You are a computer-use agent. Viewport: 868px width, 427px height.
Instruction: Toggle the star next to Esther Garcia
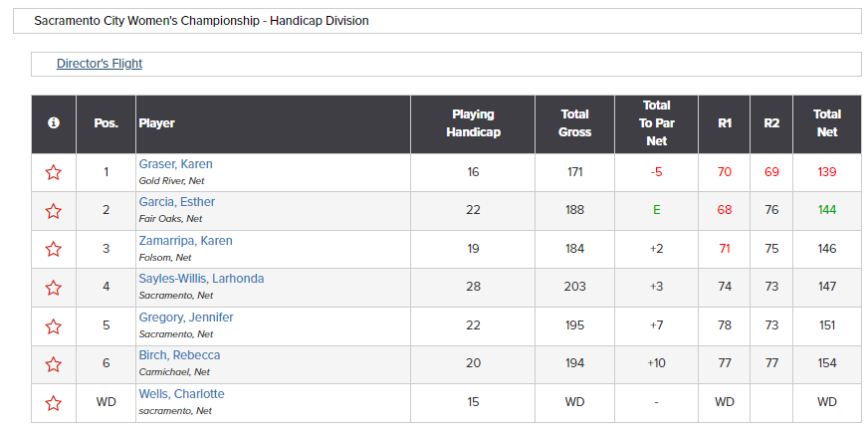(53, 211)
